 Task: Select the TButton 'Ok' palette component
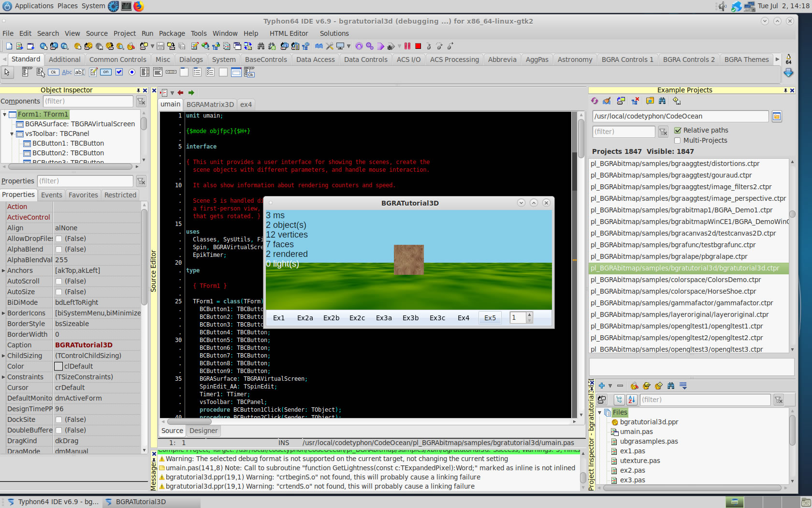54,73
